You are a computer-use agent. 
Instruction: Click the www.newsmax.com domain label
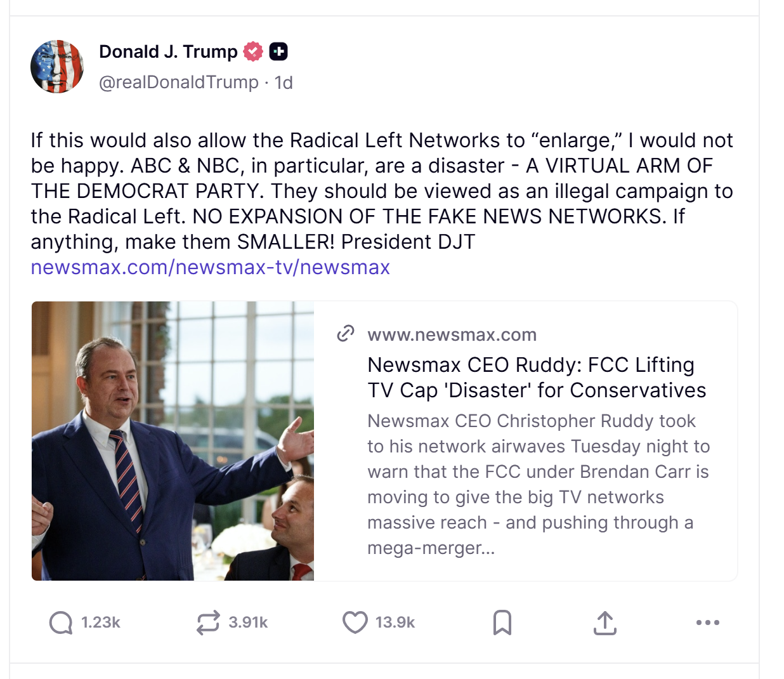452,334
